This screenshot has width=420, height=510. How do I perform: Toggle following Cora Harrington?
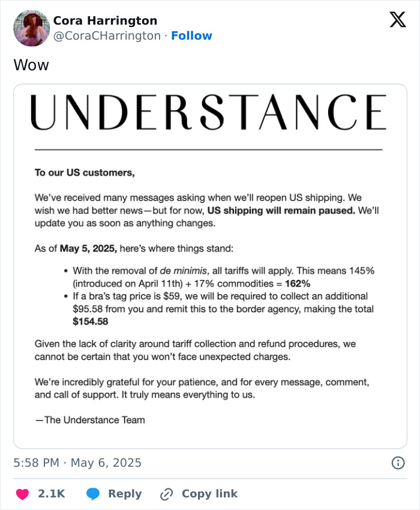click(x=192, y=36)
